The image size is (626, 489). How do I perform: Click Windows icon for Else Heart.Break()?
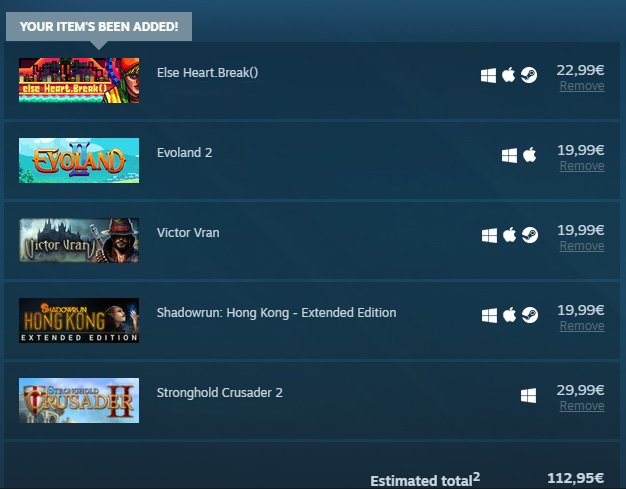(488, 75)
